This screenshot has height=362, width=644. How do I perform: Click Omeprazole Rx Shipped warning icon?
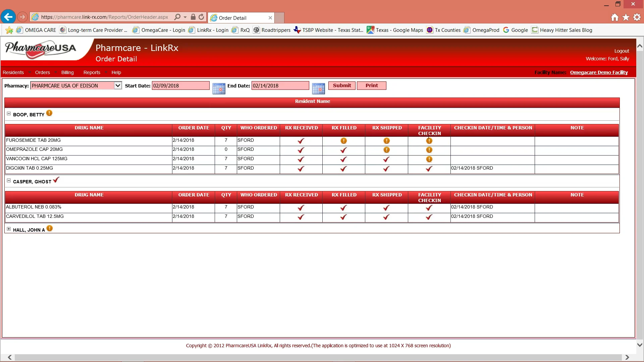(x=387, y=150)
